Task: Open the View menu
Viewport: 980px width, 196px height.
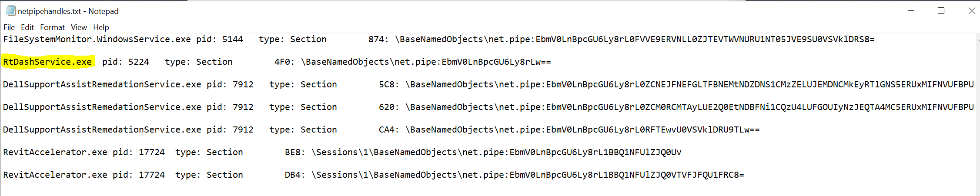Action: tap(79, 27)
